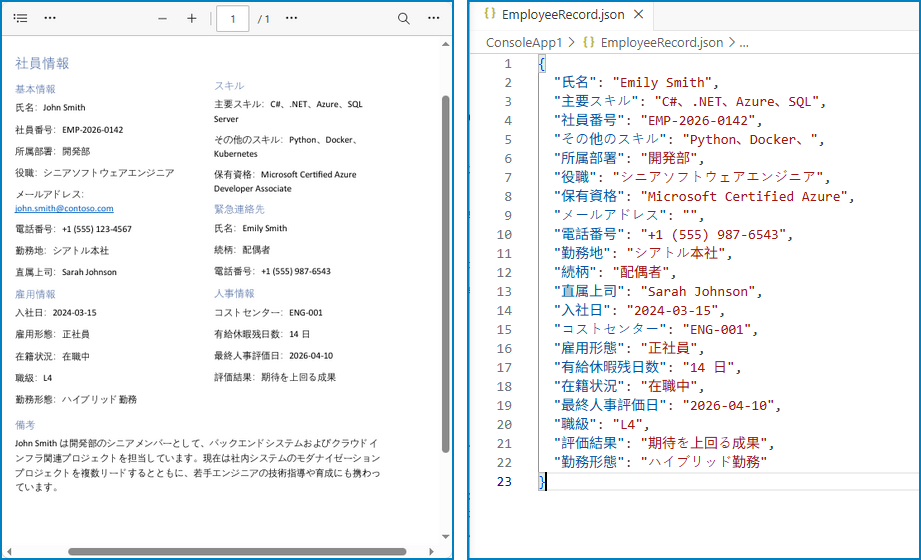
Task: Click the "Python、Docker、" JSON value
Action: pos(750,140)
